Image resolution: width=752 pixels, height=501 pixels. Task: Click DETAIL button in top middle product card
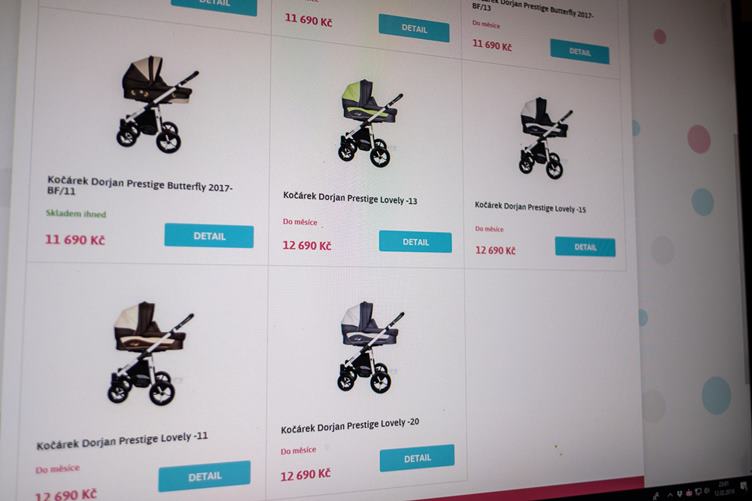point(414,28)
